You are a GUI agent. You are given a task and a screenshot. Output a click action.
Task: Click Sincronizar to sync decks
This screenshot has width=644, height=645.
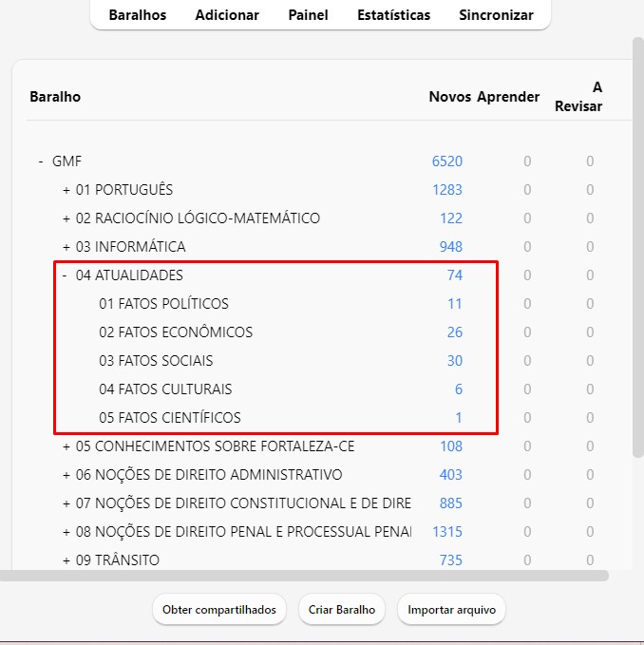click(496, 15)
